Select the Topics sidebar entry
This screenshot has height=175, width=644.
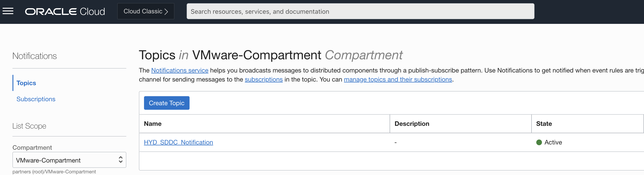(x=26, y=83)
